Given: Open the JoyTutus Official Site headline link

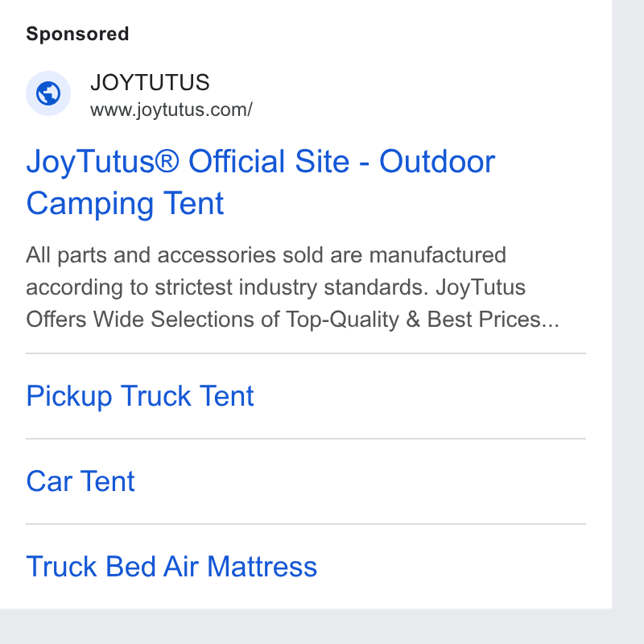Looking at the screenshot, I should (260, 182).
